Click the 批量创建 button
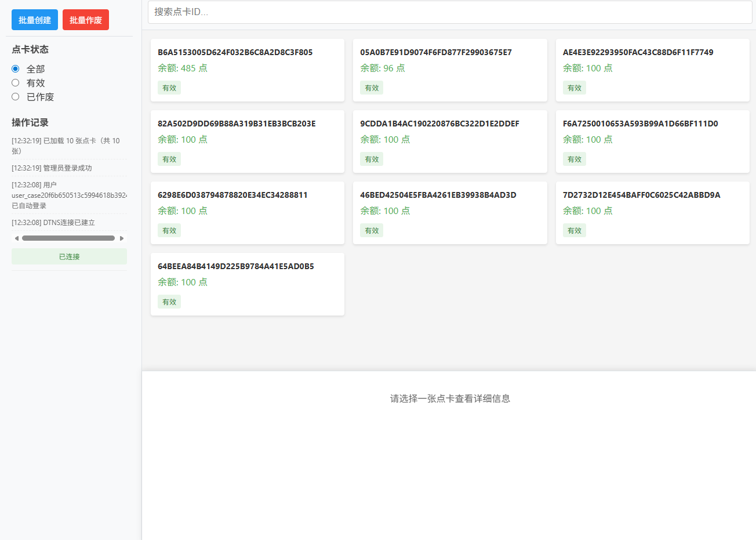Image resolution: width=756 pixels, height=540 pixels. click(35, 20)
